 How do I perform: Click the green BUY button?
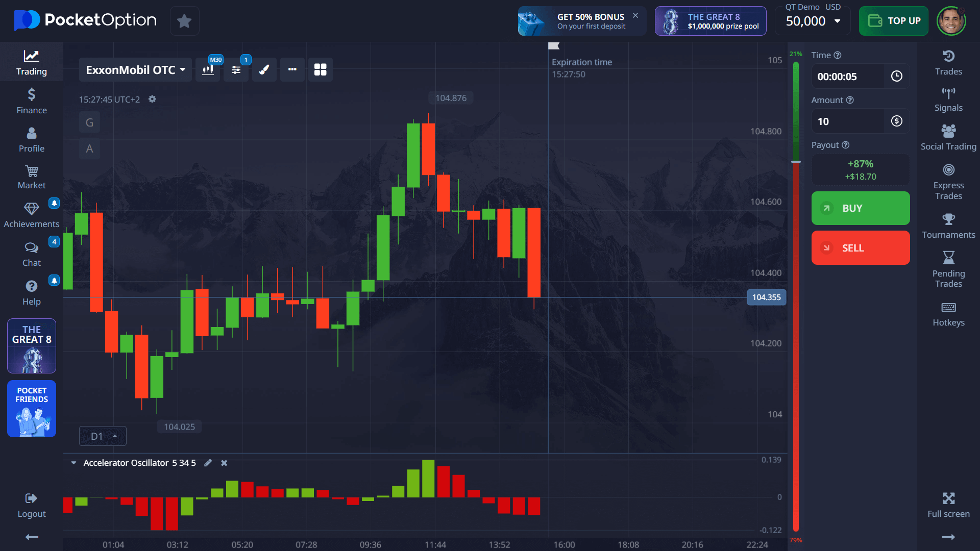pyautogui.click(x=861, y=208)
